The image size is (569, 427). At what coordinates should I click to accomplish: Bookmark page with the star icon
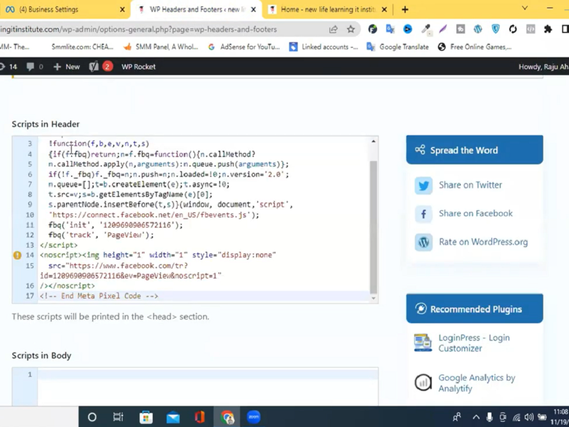351,29
